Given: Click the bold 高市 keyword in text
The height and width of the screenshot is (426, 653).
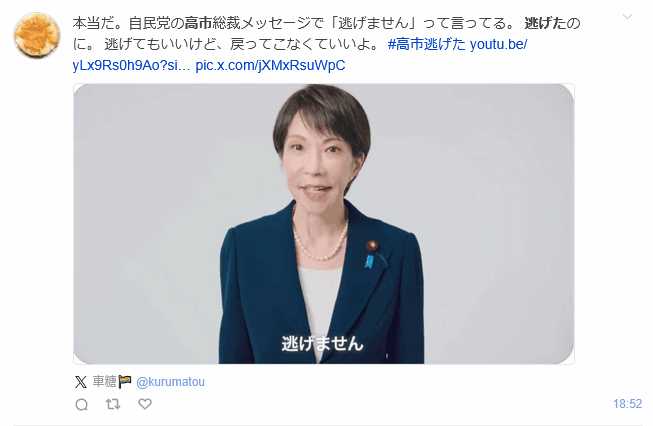Looking at the screenshot, I should click(x=198, y=23).
